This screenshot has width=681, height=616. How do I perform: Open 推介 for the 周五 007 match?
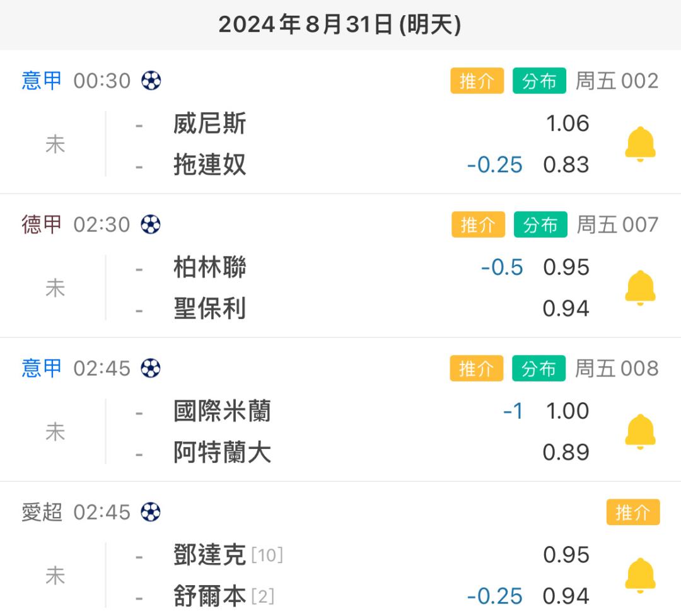(x=478, y=224)
